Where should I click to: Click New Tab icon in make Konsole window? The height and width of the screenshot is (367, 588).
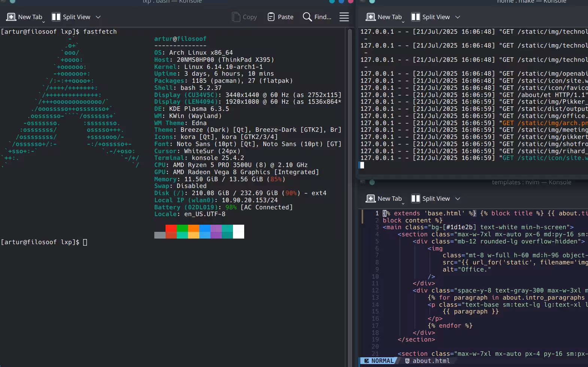point(371,17)
